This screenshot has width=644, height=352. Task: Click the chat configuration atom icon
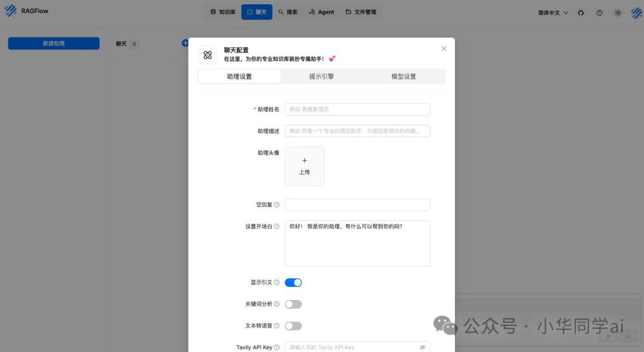[208, 55]
